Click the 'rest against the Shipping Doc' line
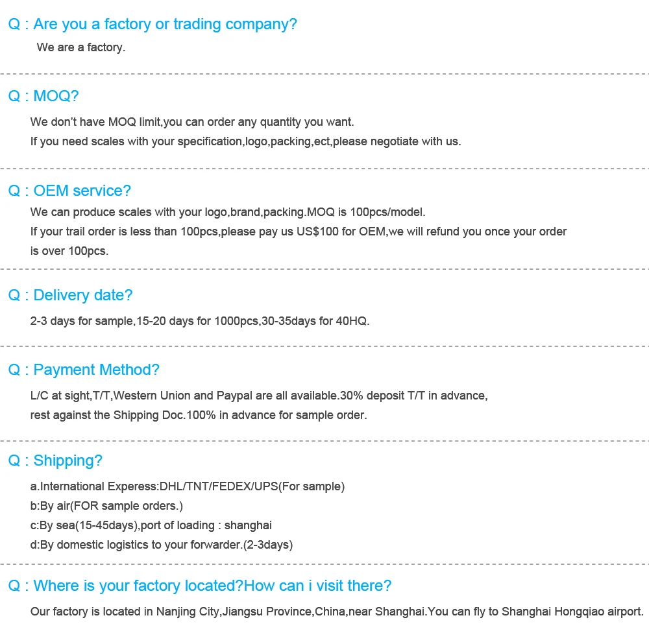The width and height of the screenshot is (649, 644). point(199,415)
